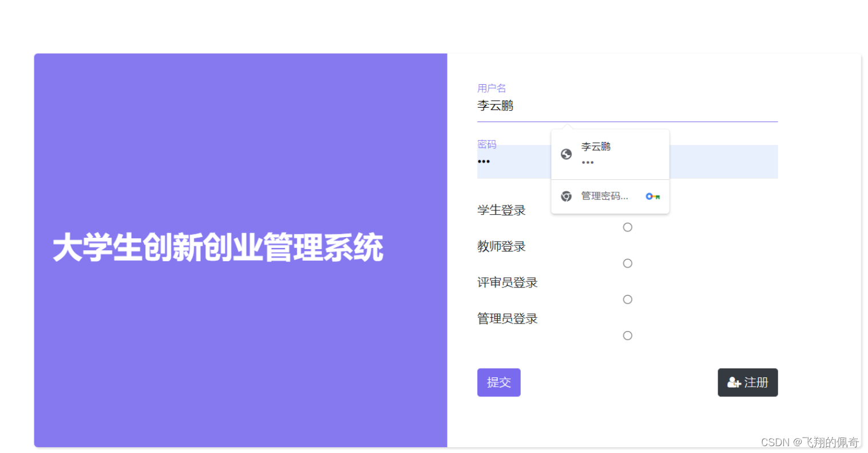Image resolution: width=868 pixels, height=453 pixels.
Task: Click the 教师登录 label text
Action: tap(501, 246)
